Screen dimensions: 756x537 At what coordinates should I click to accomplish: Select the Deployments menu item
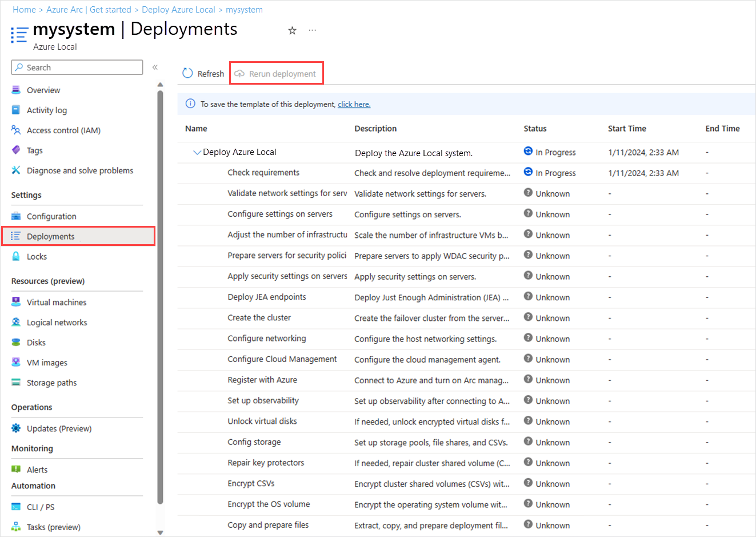click(50, 236)
